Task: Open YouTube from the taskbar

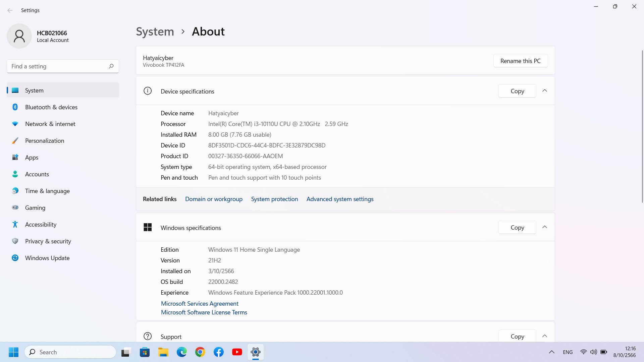Action: point(237,352)
